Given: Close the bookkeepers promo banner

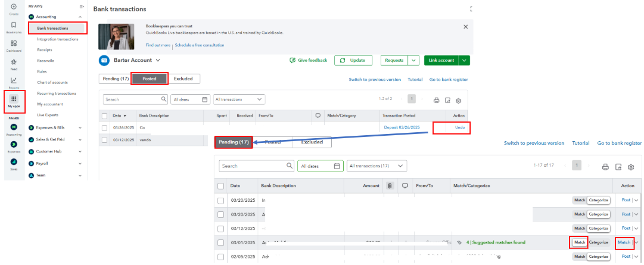Looking at the screenshot, I should 465,27.
